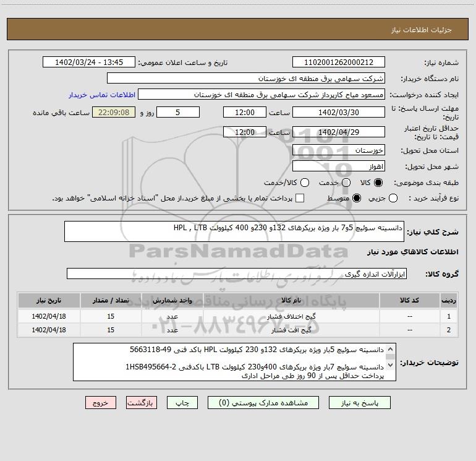Click need number field 1102001262000212
This screenshot has width=476, height=461.
(x=339, y=62)
